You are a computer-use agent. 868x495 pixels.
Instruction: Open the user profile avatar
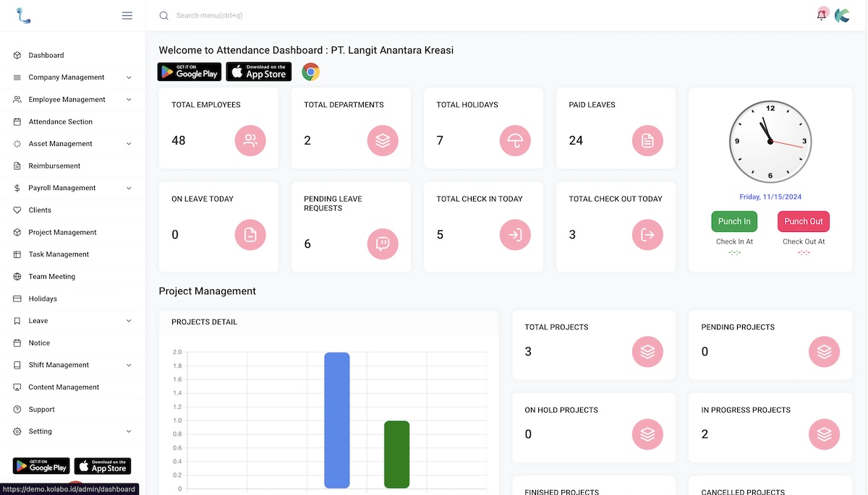[842, 15]
